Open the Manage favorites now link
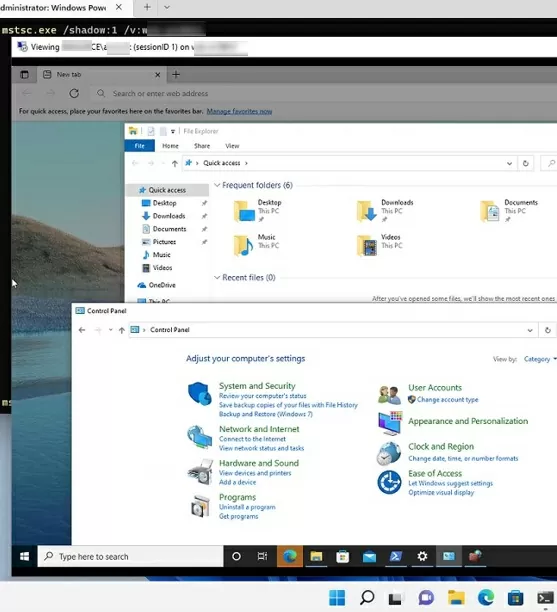 pyautogui.click(x=239, y=111)
